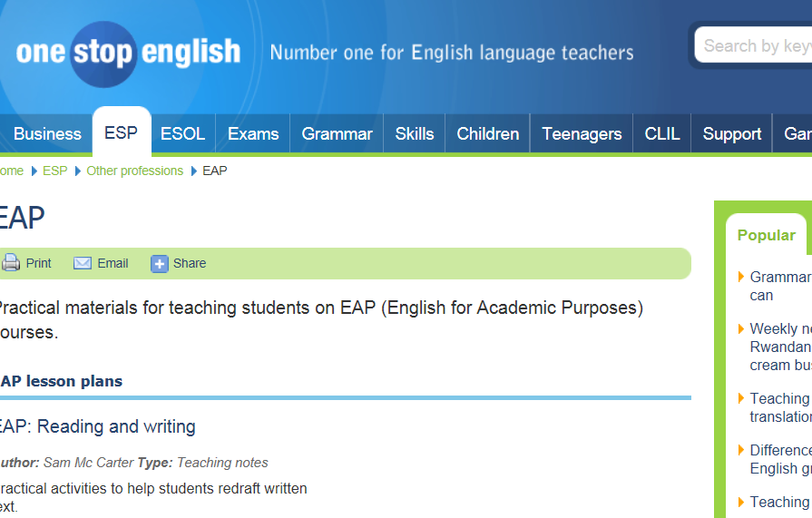Click the ESP breadcrumb link
The height and width of the screenshot is (518, 812).
coord(55,171)
